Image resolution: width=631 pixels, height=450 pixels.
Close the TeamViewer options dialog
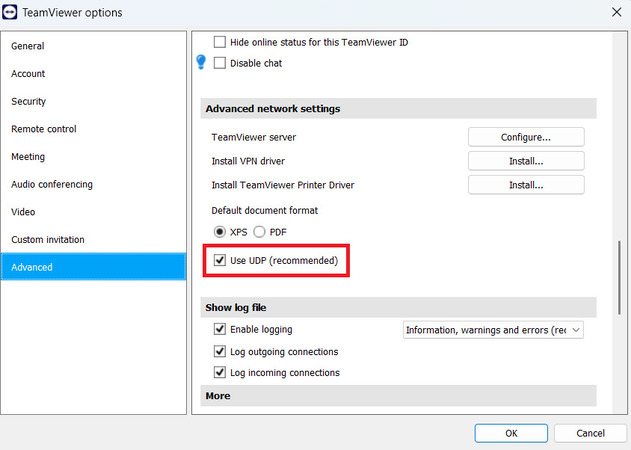tap(617, 12)
